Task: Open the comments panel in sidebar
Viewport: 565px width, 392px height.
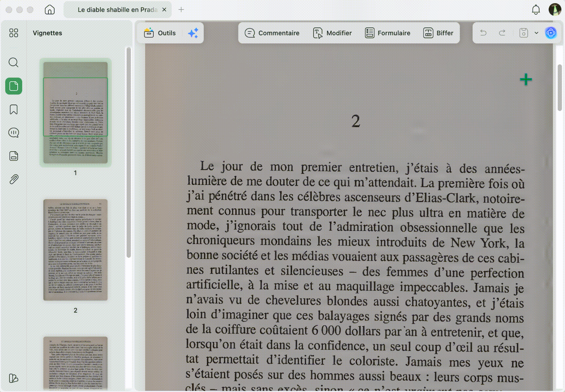Action: [x=14, y=133]
